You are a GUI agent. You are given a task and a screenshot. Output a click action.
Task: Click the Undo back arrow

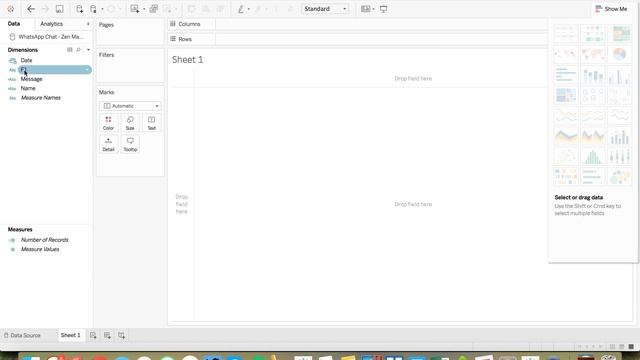31,9
